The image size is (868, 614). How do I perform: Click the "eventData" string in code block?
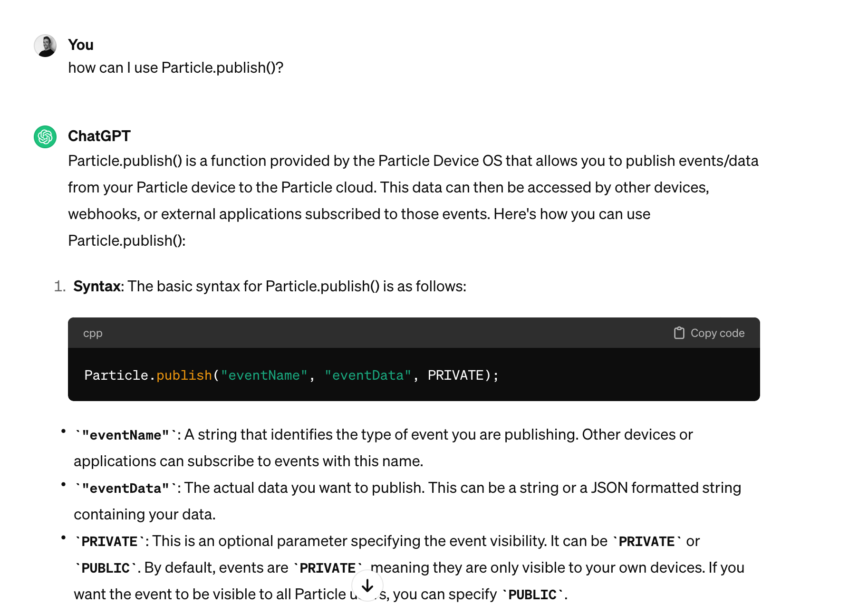coord(367,375)
